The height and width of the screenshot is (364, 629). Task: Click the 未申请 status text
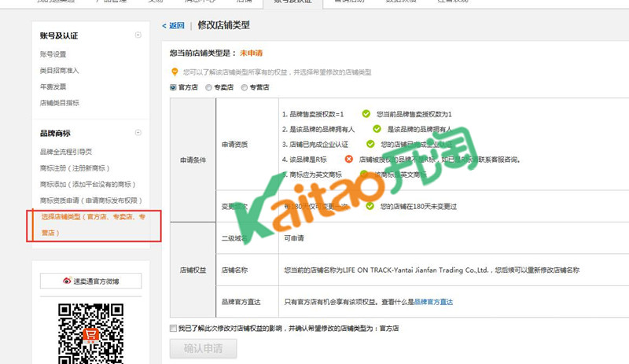point(251,53)
